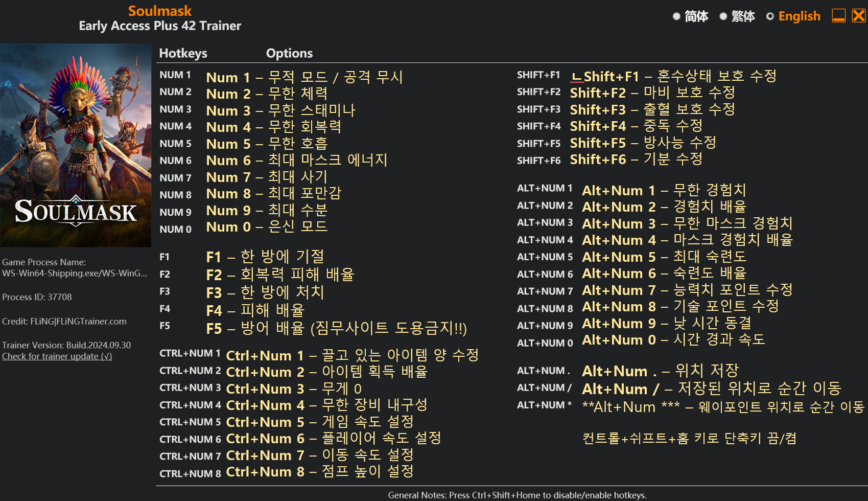
Task: Click the F2 회복력 피해 배율 option
Action: pos(280,275)
